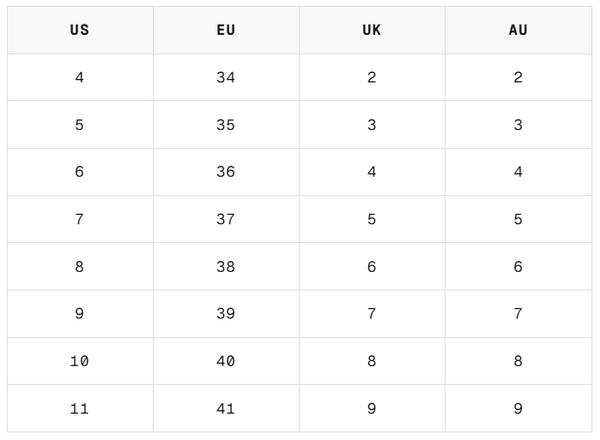600x440 pixels.
Task: Click EU size 38 cell
Action: pyautogui.click(x=226, y=266)
